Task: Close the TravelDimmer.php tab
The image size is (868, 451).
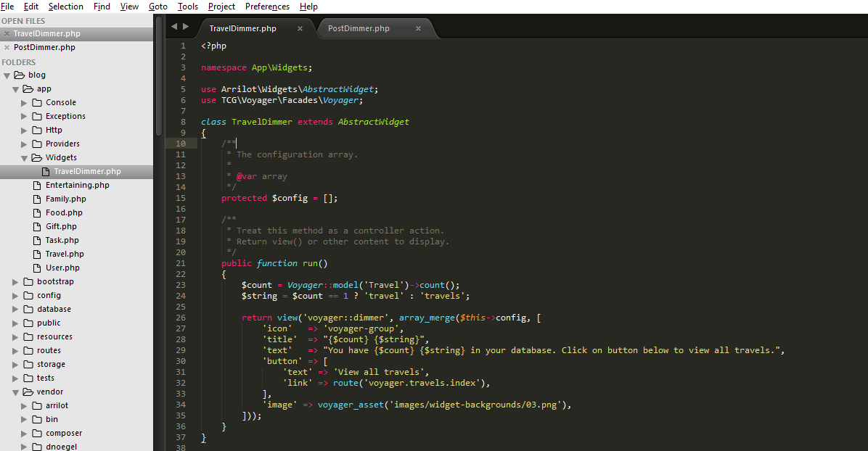Action: click(x=300, y=28)
